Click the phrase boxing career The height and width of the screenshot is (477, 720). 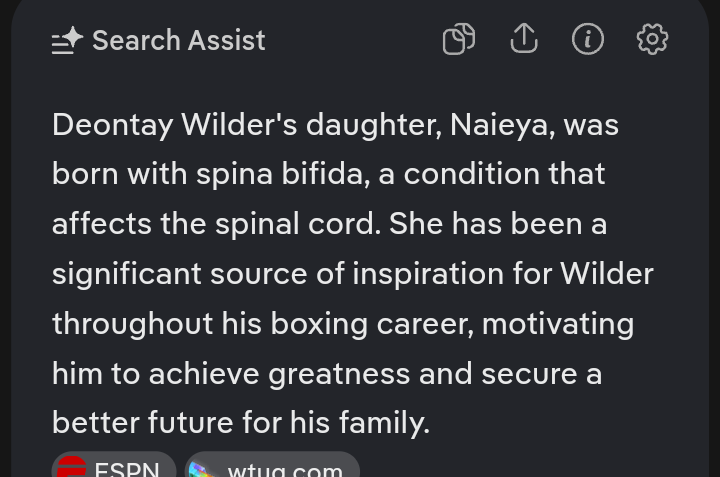[372, 324]
